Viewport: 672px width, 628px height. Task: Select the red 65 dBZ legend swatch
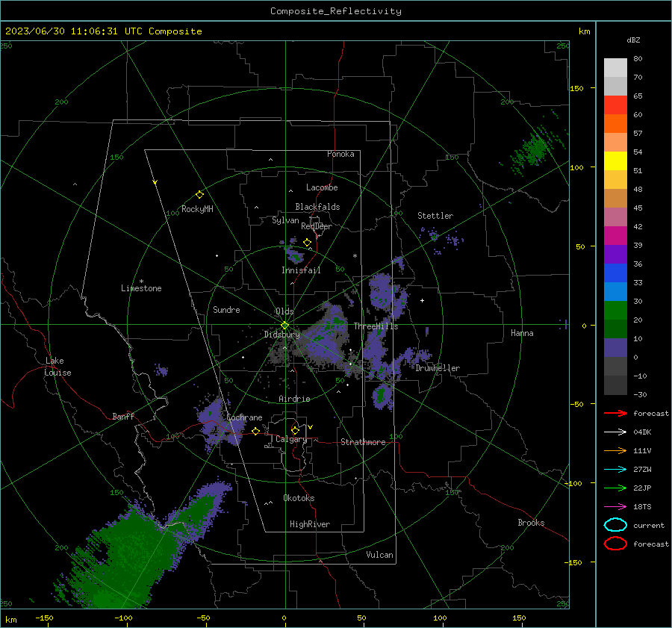(615, 105)
